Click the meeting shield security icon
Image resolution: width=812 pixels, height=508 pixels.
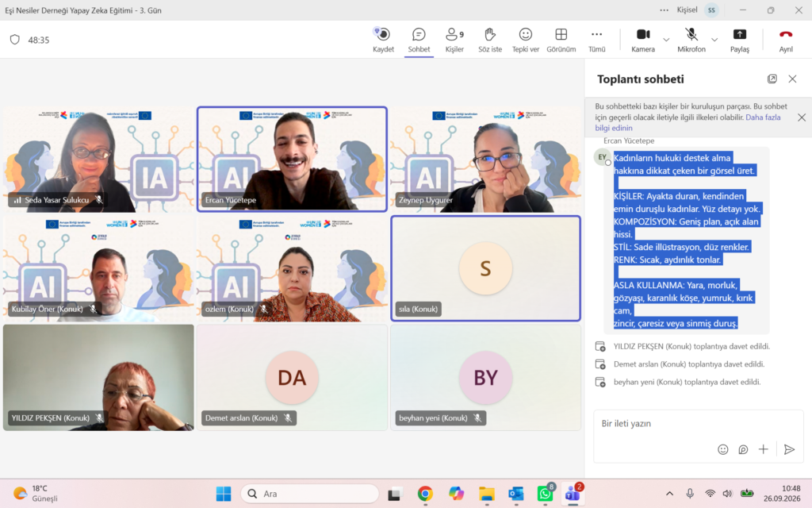point(15,40)
